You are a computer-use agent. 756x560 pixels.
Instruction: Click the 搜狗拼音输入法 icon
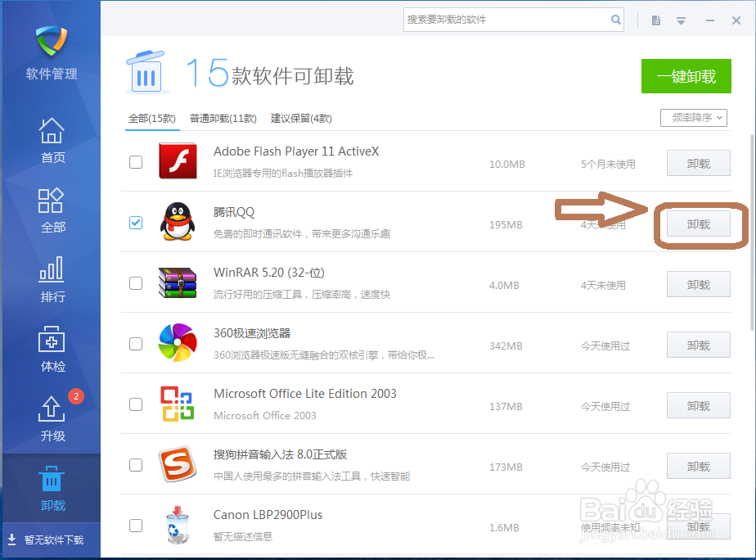click(178, 464)
